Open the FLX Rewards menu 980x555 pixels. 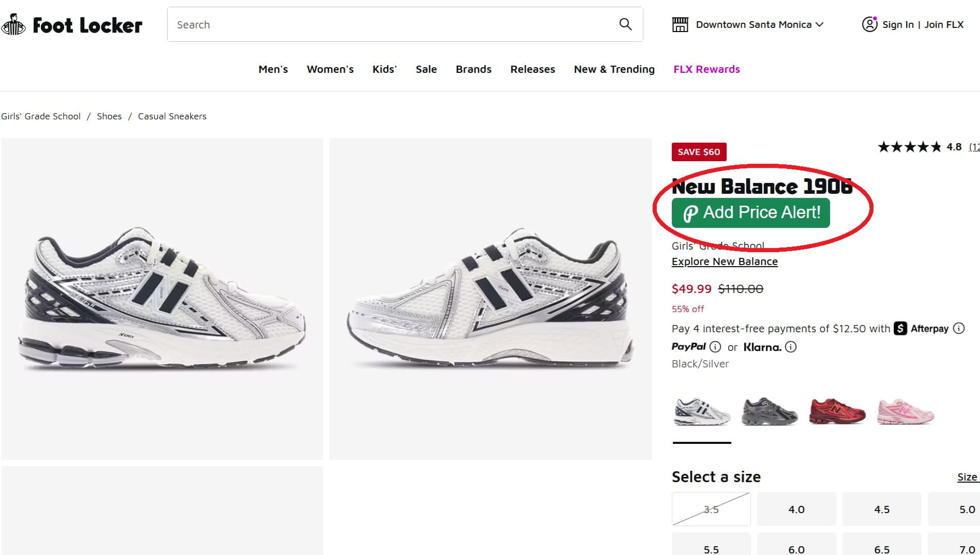[706, 69]
